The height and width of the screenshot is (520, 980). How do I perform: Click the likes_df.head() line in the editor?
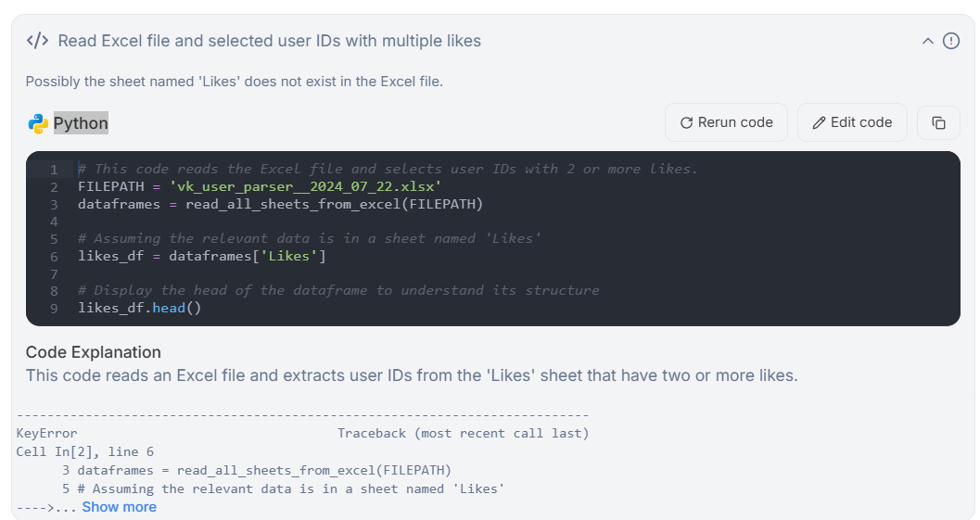pos(139,308)
